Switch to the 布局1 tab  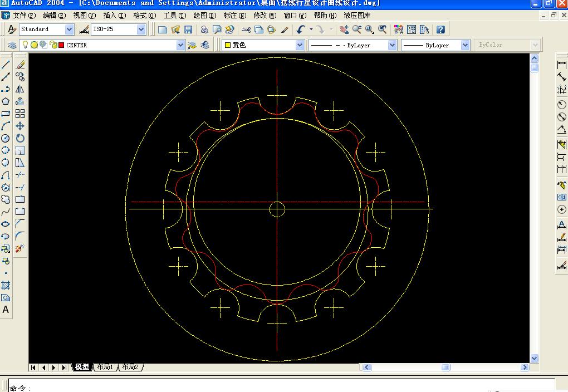(x=105, y=367)
